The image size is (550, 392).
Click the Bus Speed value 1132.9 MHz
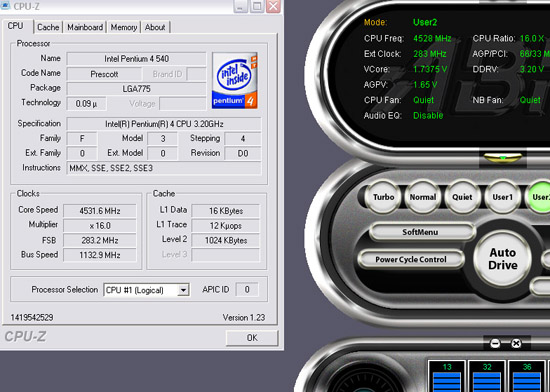coord(100,255)
